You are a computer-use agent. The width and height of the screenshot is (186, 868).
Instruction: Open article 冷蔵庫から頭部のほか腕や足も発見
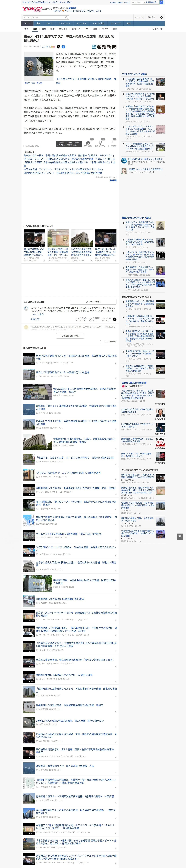point(76,736)
